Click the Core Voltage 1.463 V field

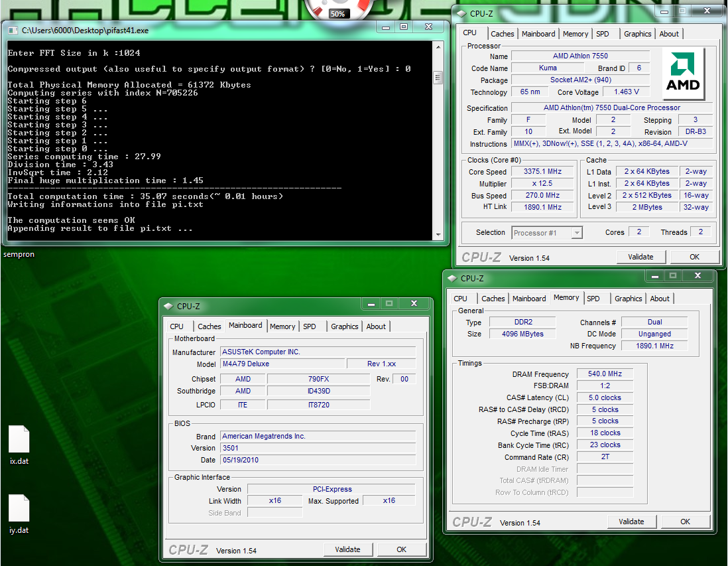pos(627,92)
